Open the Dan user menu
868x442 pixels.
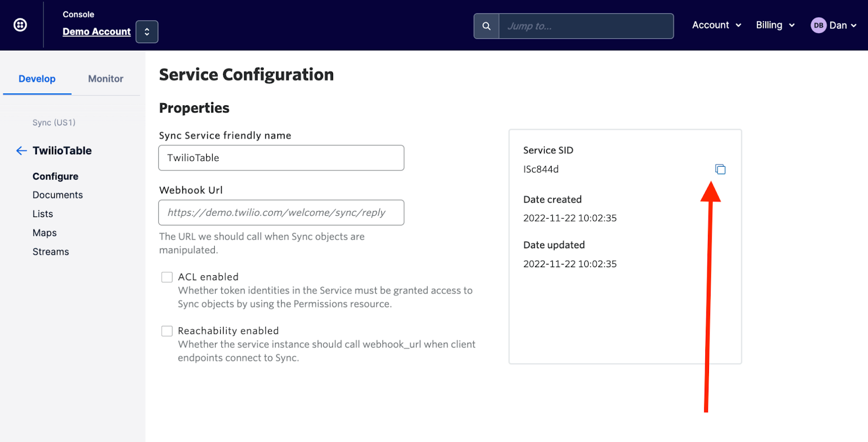pos(834,25)
